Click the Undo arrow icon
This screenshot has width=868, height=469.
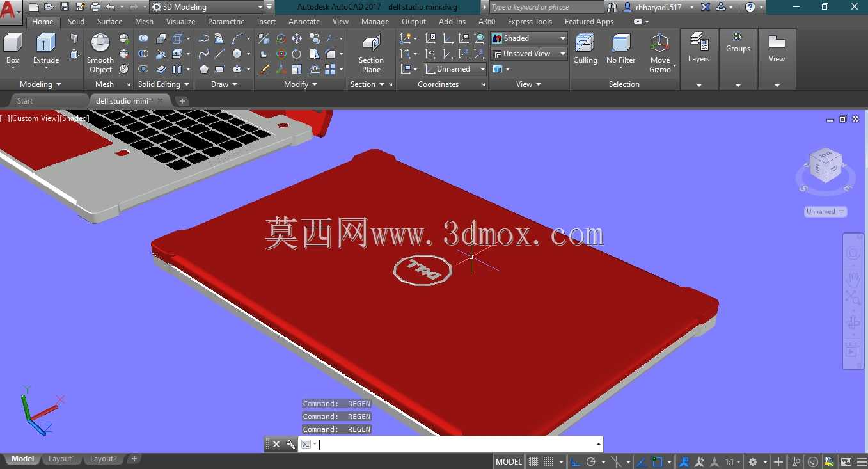pyautogui.click(x=110, y=7)
